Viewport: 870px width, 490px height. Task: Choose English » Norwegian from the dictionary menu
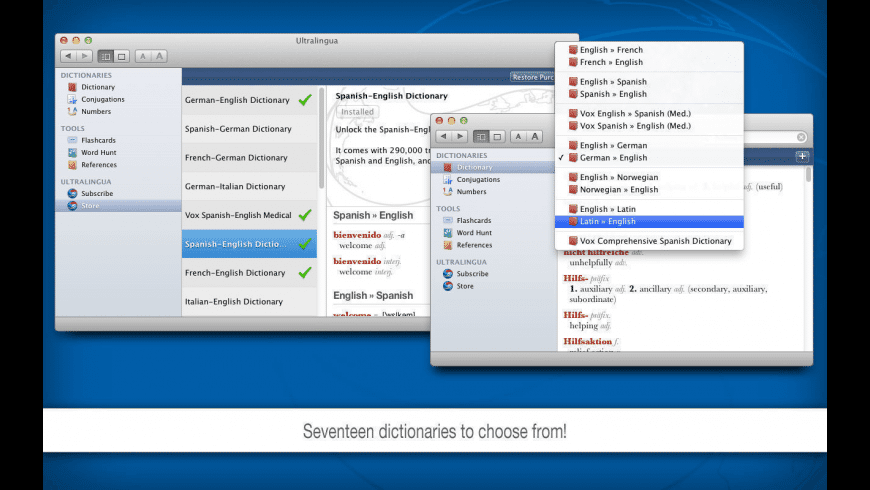click(649, 177)
